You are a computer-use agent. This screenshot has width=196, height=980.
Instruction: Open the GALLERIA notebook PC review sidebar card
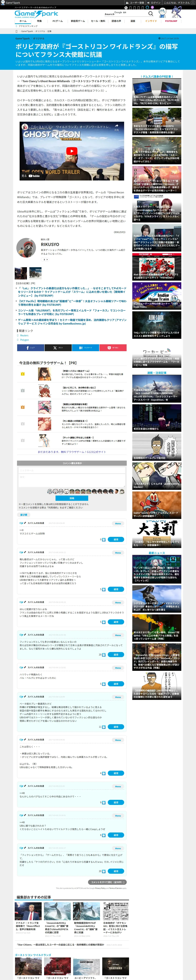157,92
